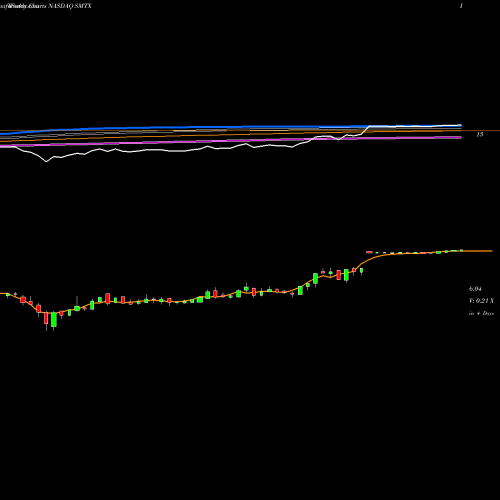Viewport: 500px width, 500px height.
Task: Click the volume label 'V: 0.21 X'
Action: (x=481, y=301)
